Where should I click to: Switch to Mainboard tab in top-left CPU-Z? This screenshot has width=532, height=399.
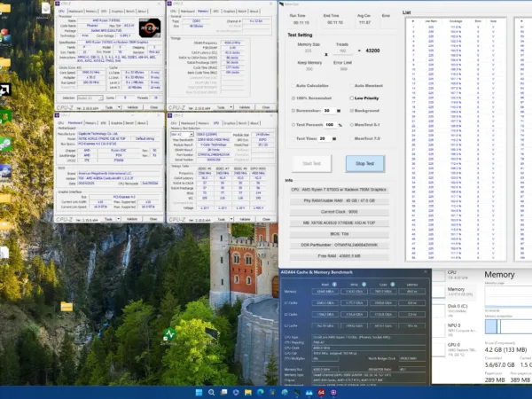pos(75,12)
